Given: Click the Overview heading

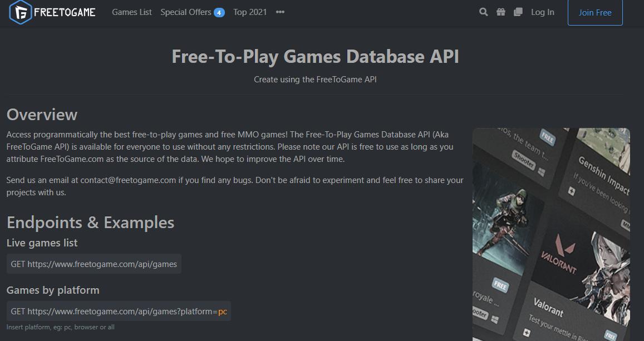Looking at the screenshot, I should (42, 115).
